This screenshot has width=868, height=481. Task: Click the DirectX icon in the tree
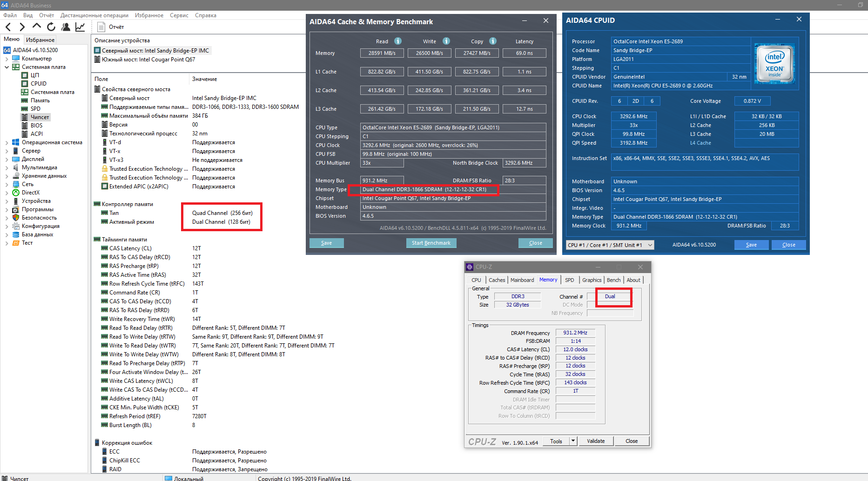[16, 193]
